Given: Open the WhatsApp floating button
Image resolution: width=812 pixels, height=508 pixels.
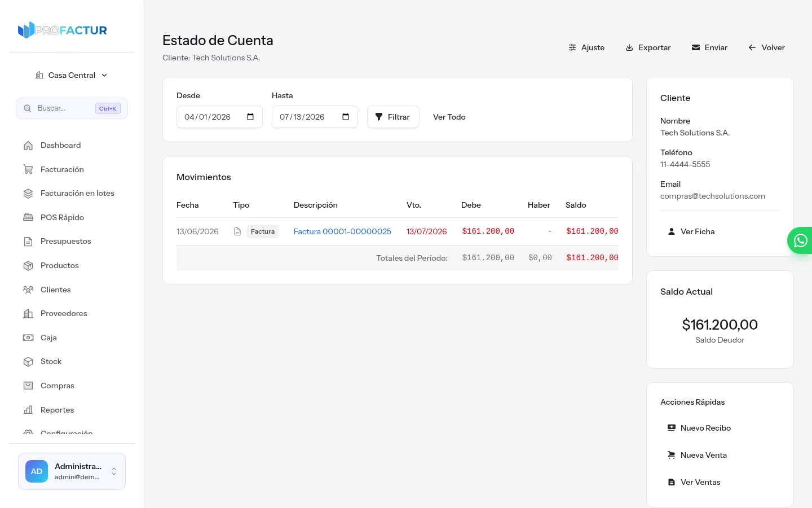Looking at the screenshot, I should (800, 240).
